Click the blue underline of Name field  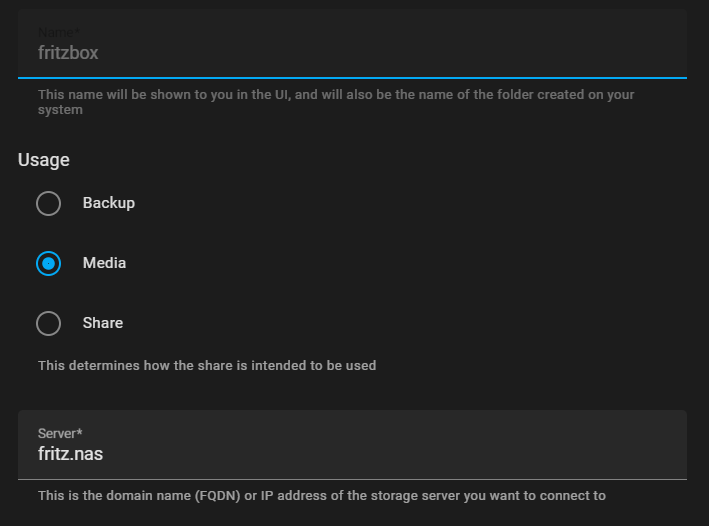pyautogui.click(x=352, y=77)
